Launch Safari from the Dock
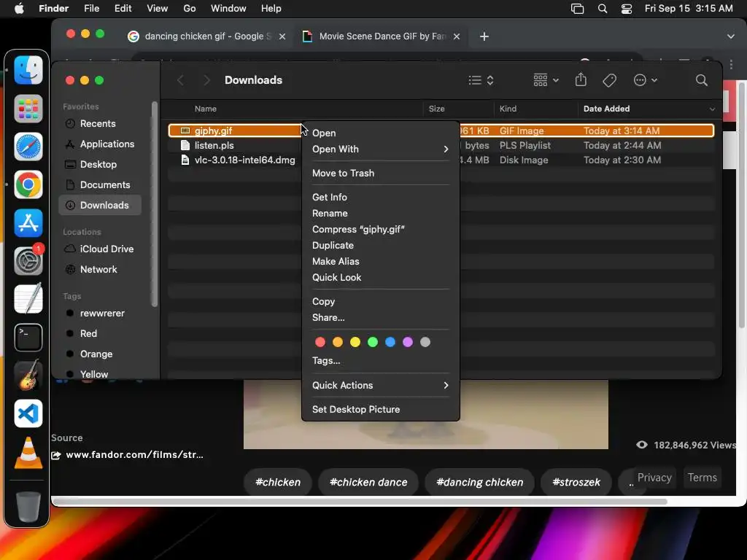 (28, 147)
